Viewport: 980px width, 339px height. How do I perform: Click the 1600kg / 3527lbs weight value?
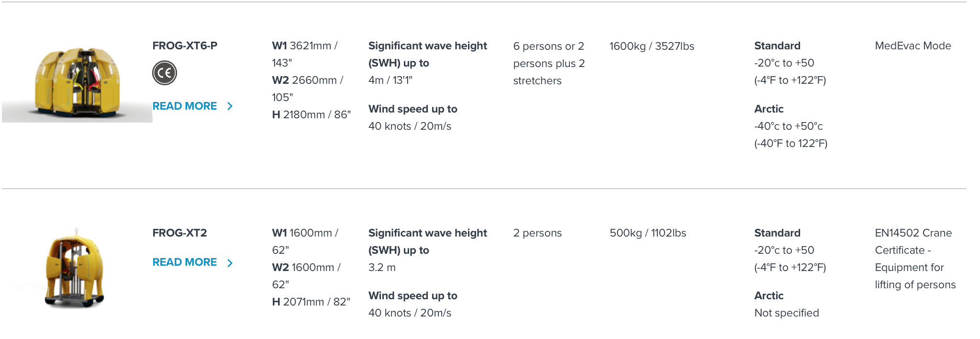tap(652, 46)
